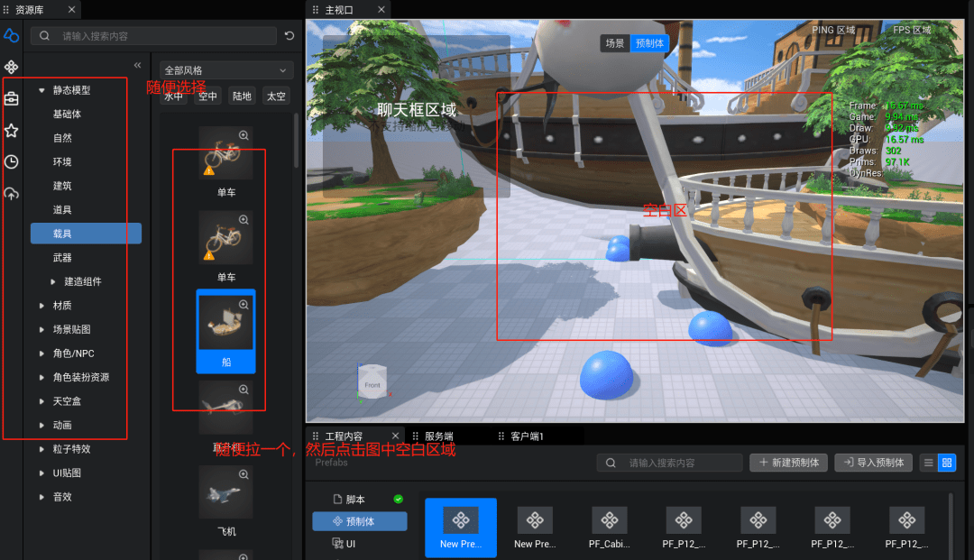Image resolution: width=974 pixels, height=560 pixels.
Task: Click the refresh icon beside the resource search
Action: click(x=289, y=36)
